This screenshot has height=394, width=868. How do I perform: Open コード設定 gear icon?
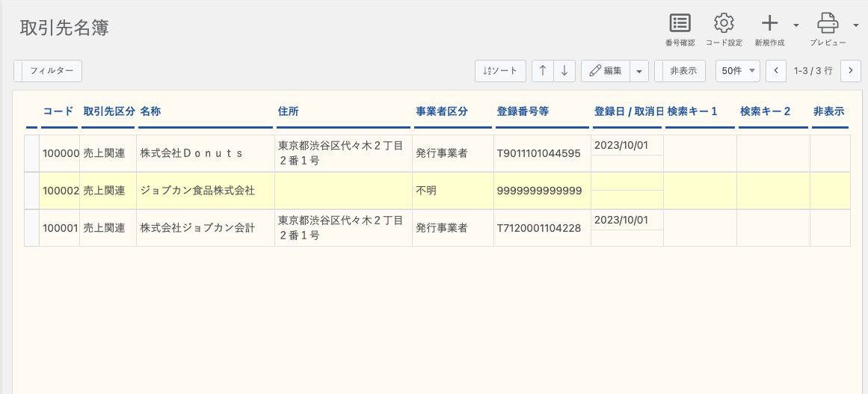(x=724, y=23)
